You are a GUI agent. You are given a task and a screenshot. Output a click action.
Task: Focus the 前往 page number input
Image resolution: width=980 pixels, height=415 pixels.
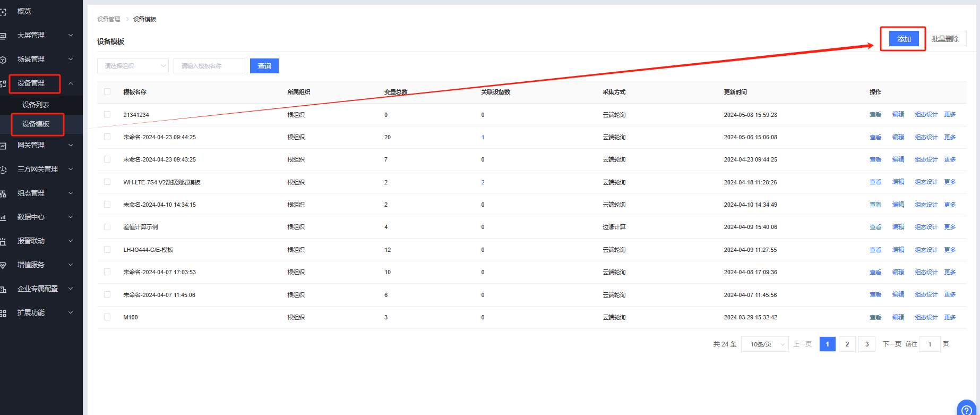(930, 344)
